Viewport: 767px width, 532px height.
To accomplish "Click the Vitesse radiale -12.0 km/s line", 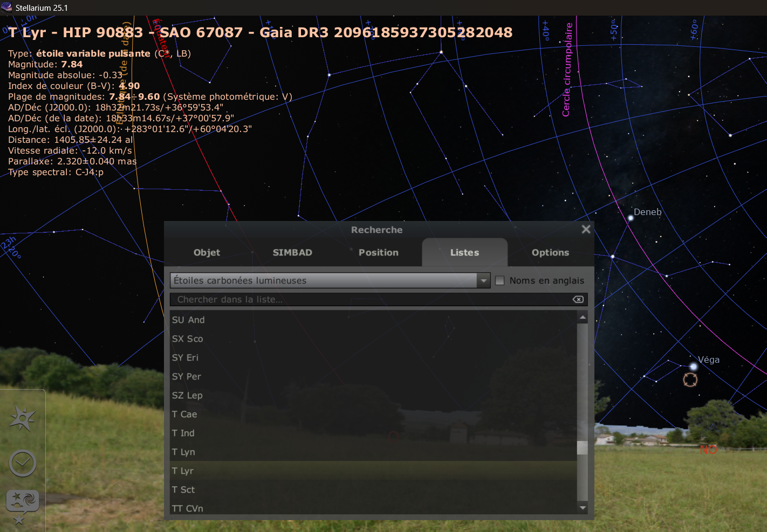I will pos(70,150).
